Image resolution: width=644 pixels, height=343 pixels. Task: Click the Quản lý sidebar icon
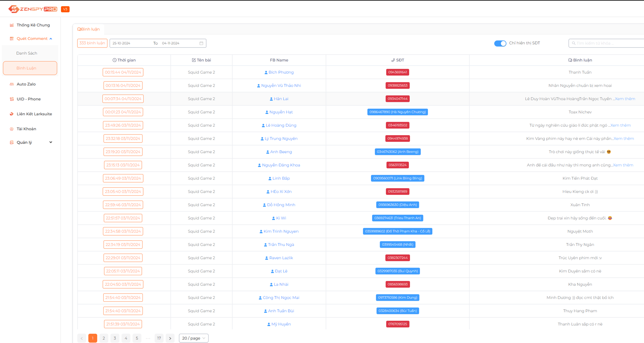12,142
